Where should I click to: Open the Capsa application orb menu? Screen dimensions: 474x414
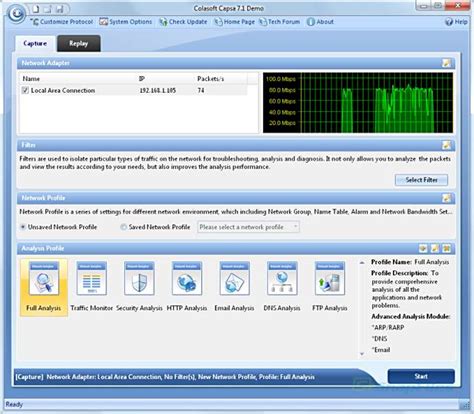(16, 14)
